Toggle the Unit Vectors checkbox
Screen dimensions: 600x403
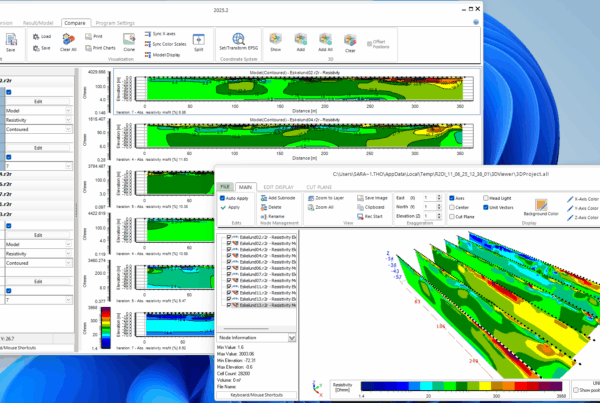pyautogui.click(x=486, y=207)
